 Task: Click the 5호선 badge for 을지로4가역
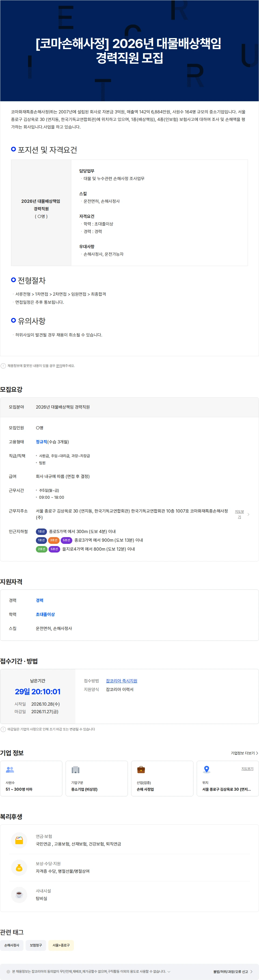point(54,549)
